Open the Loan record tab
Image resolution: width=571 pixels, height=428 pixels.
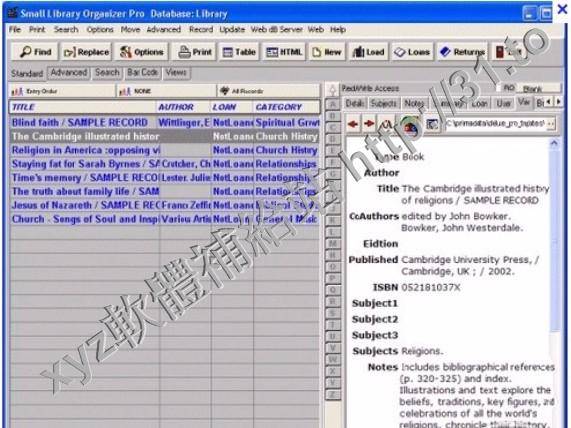[x=480, y=103]
